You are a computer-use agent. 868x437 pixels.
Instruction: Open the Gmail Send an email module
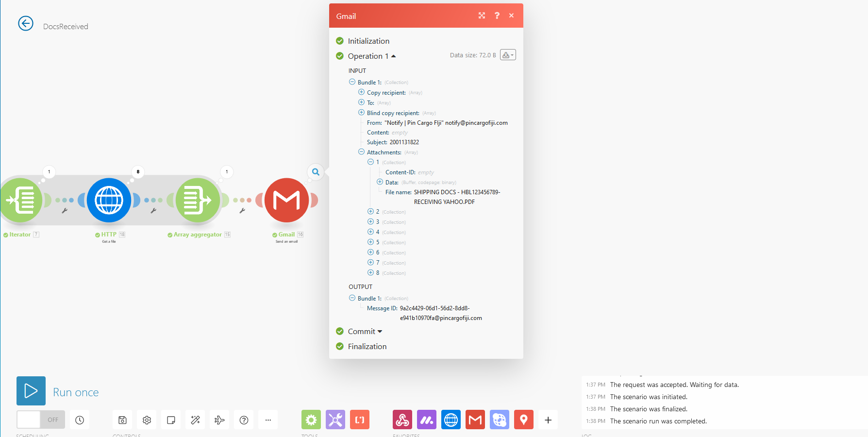pos(286,200)
